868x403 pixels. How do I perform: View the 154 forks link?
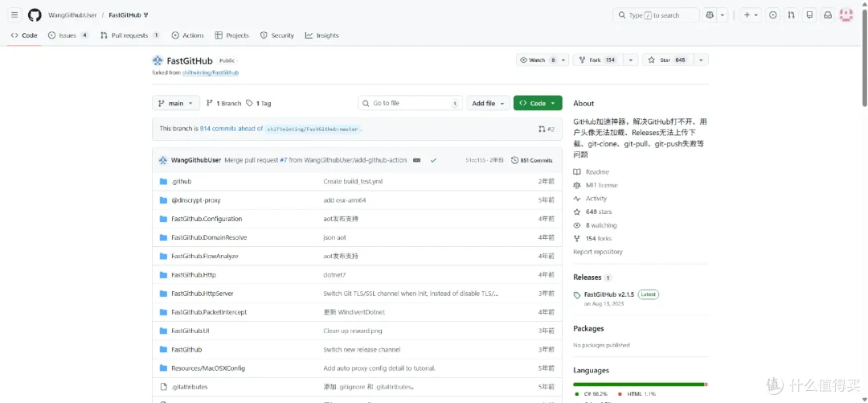[x=592, y=238]
